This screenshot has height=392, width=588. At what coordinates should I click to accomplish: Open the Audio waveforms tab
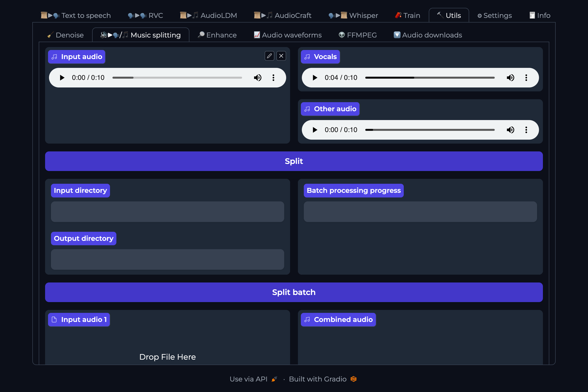coord(287,35)
